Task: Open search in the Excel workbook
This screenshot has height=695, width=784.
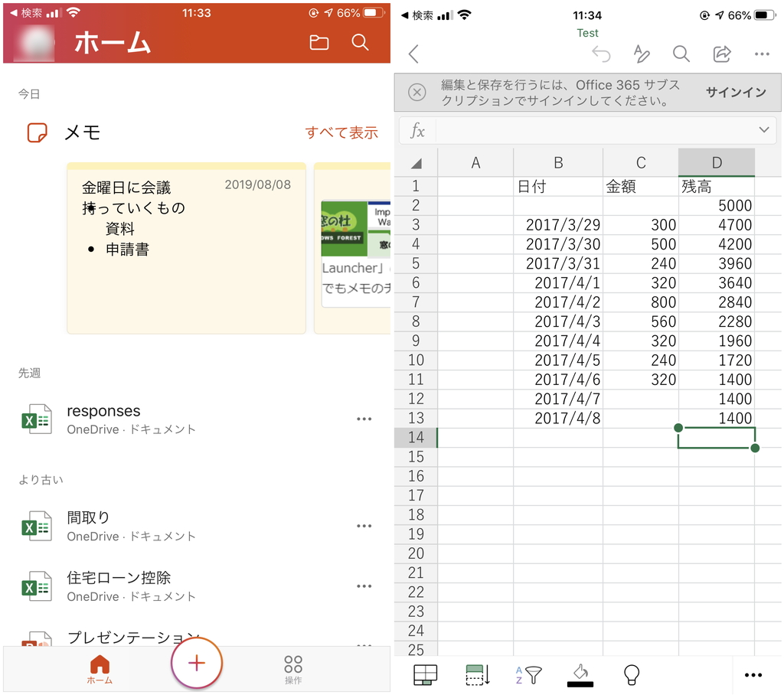Action: [x=681, y=54]
